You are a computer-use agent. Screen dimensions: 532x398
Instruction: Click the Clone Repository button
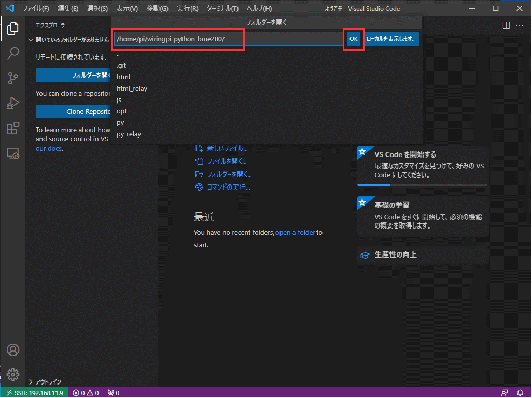(x=73, y=111)
